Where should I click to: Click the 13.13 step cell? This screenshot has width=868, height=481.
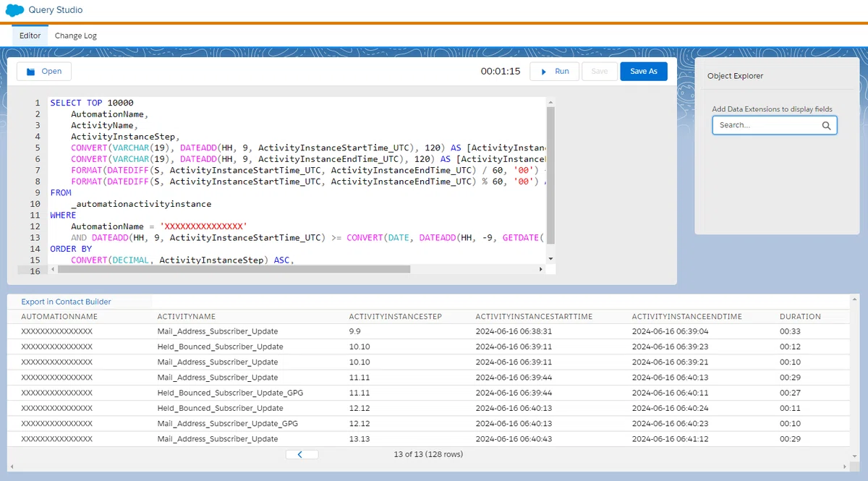click(x=359, y=439)
